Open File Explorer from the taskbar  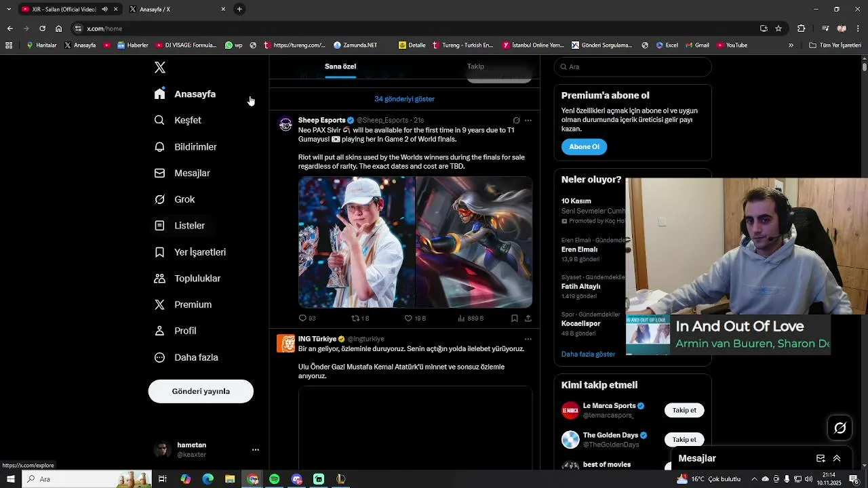pos(230,479)
